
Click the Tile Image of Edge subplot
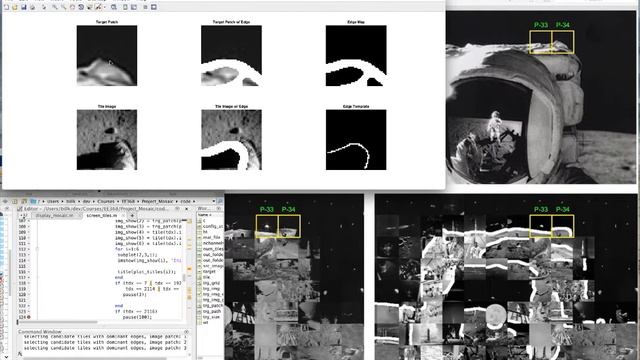click(x=231, y=140)
